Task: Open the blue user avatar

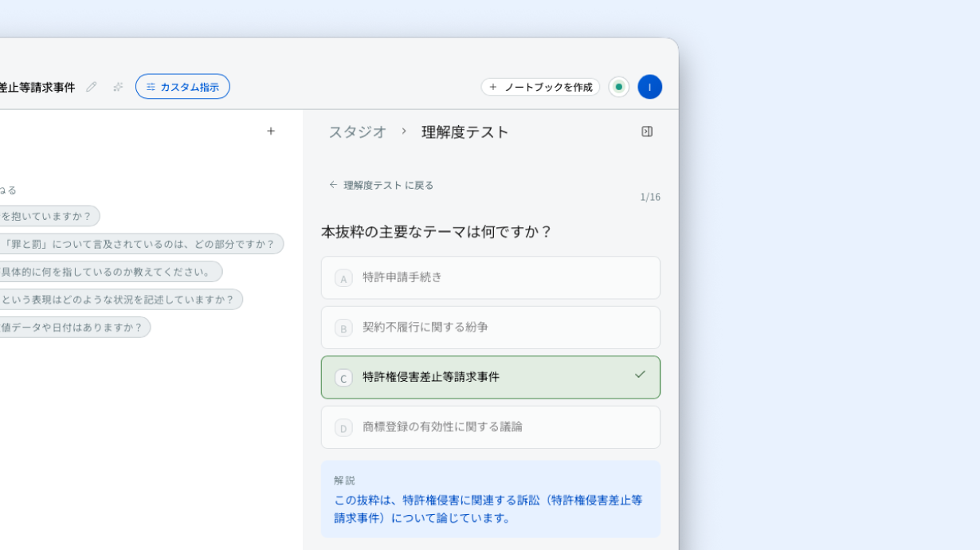Action: click(649, 87)
